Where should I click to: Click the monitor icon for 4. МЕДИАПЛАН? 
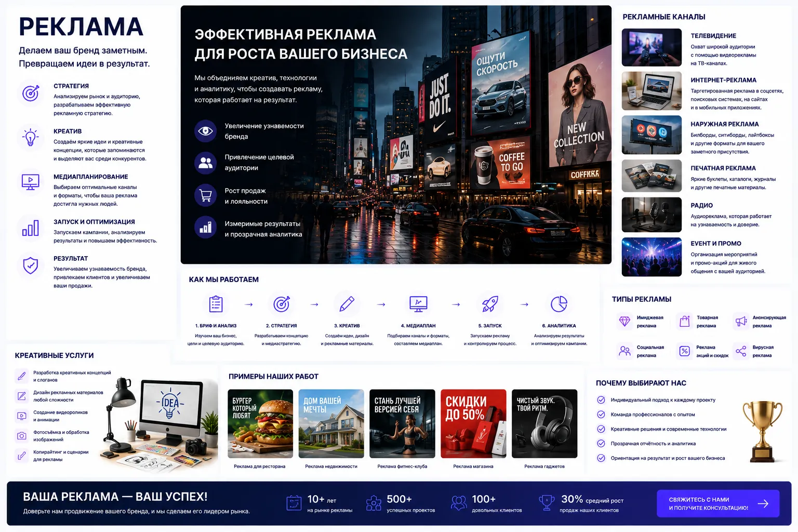[x=418, y=304]
